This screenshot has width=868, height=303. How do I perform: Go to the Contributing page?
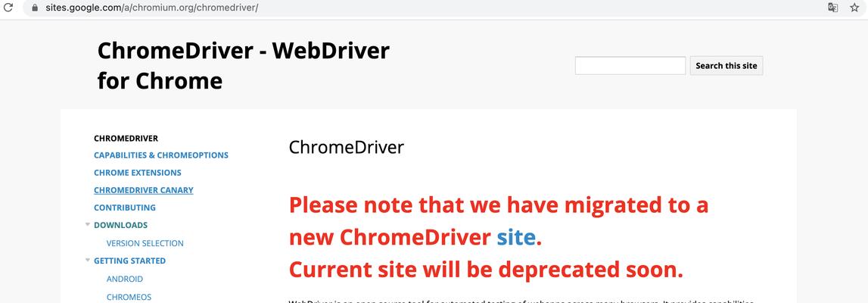tap(125, 208)
